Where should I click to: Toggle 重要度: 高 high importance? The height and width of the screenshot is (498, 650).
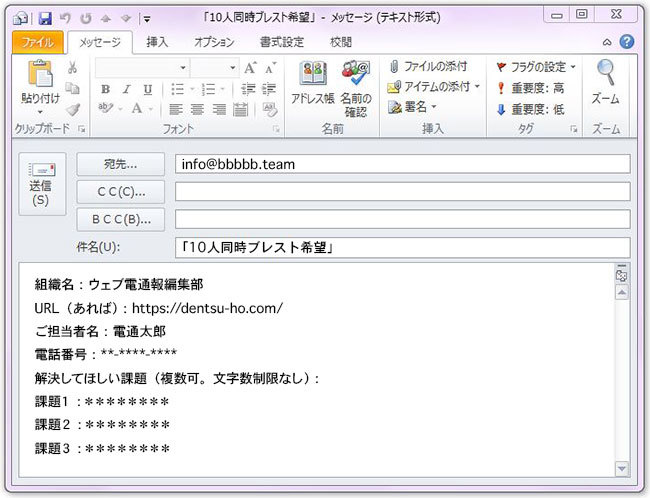click(x=531, y=88)
